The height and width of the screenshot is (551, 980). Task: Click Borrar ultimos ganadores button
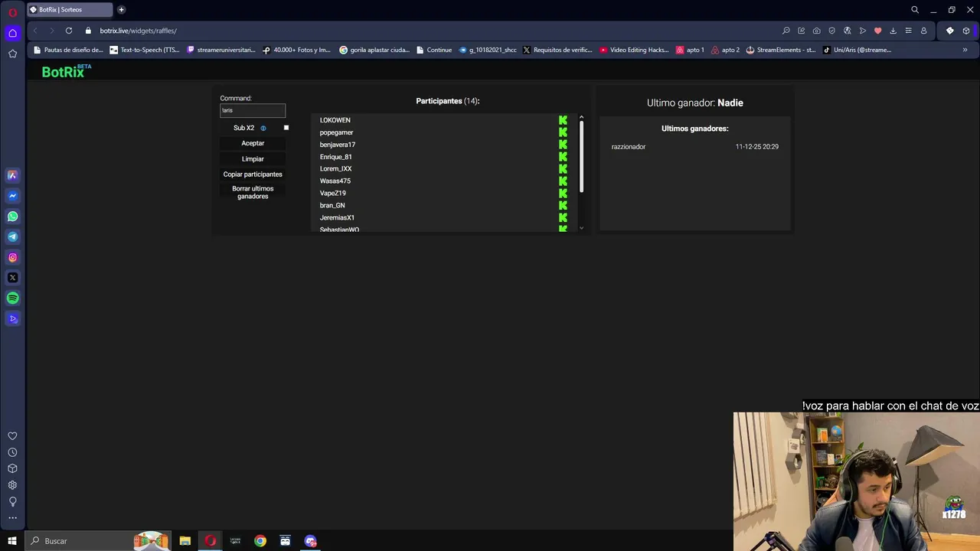point(253,192)
